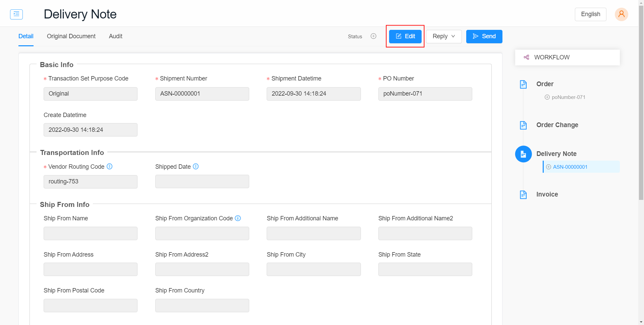Screen dimensions: 644x325
Task: Click the Order Change document icon
Action: coord(523,125)
